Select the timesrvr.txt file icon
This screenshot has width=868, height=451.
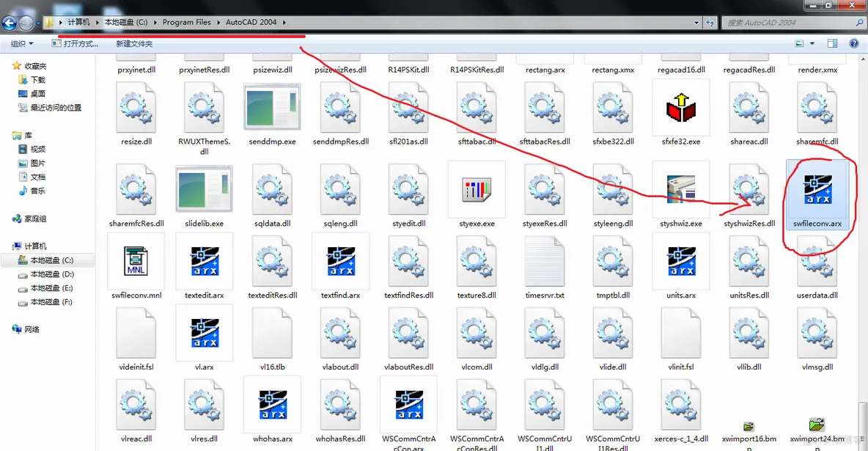(545, 261)
